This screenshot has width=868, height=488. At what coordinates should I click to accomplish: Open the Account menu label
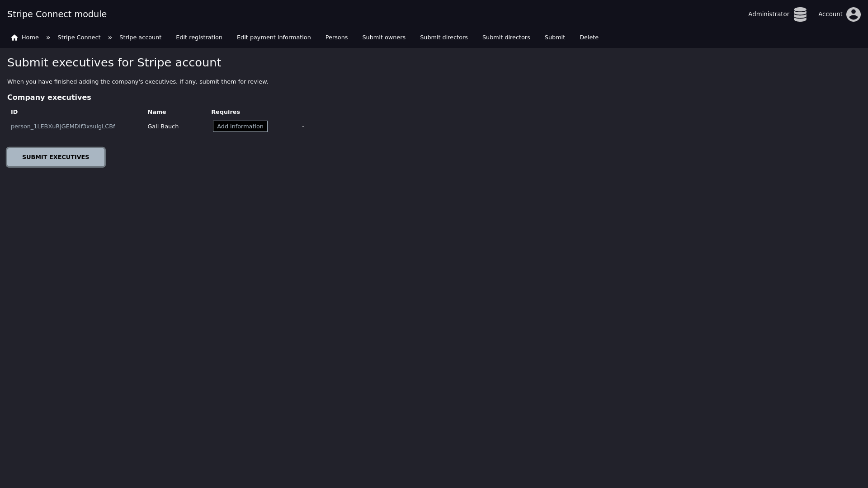click(830, 14)
